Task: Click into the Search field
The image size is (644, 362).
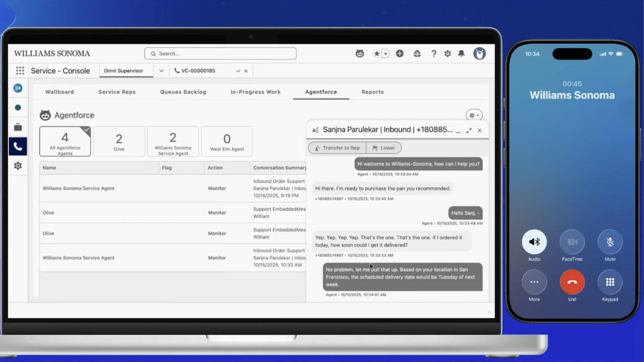Action: tap(220, 54)
